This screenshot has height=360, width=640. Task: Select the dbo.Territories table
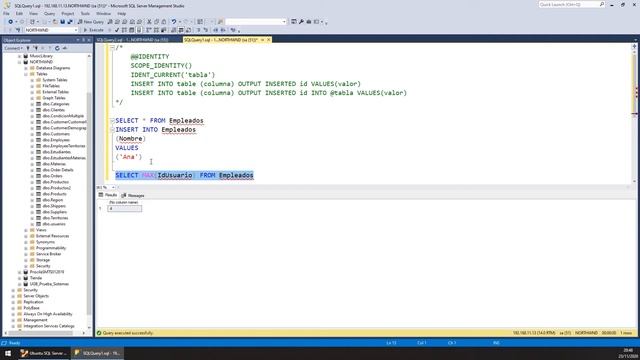(x=55, y=218)
